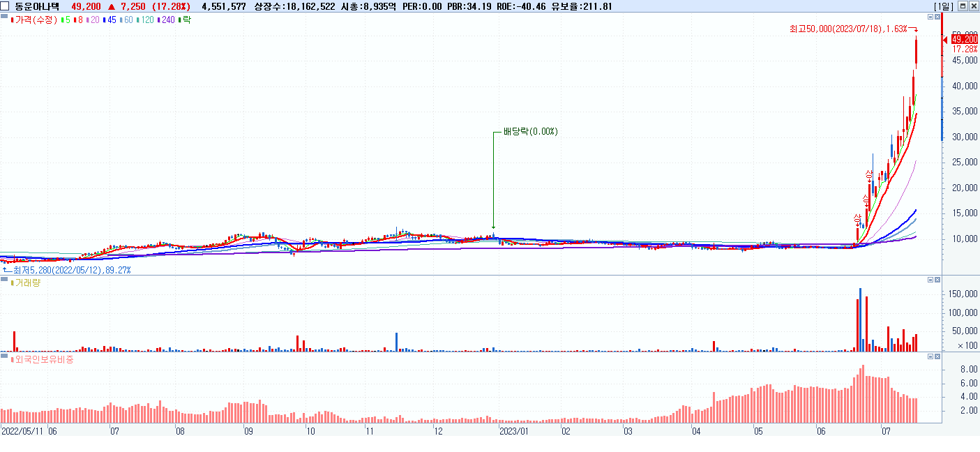This screenshot has width=980, height=452.
Task: Click the 최고50,000(2023/07/18) high annotation
Action: [848, 29]
